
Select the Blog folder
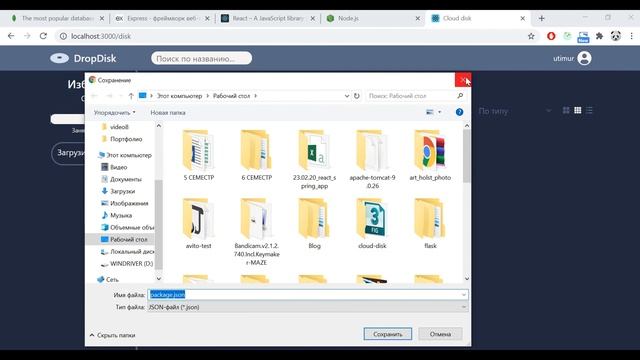(314, 224)
